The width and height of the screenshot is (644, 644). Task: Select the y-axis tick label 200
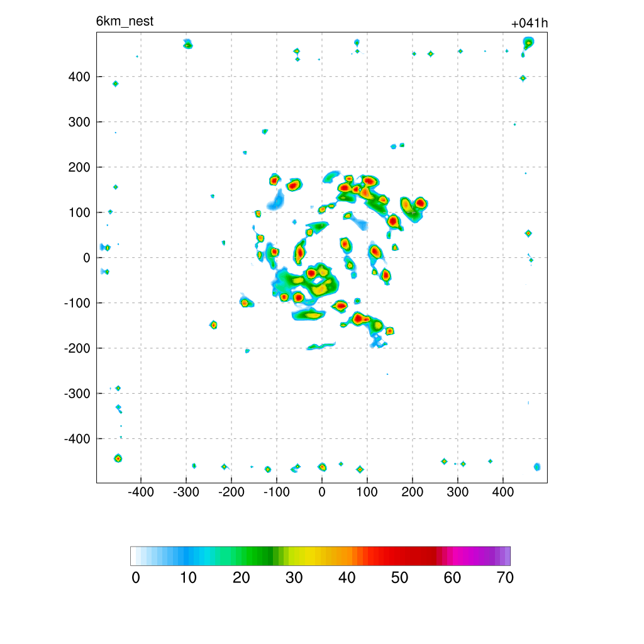click(79, 167)
